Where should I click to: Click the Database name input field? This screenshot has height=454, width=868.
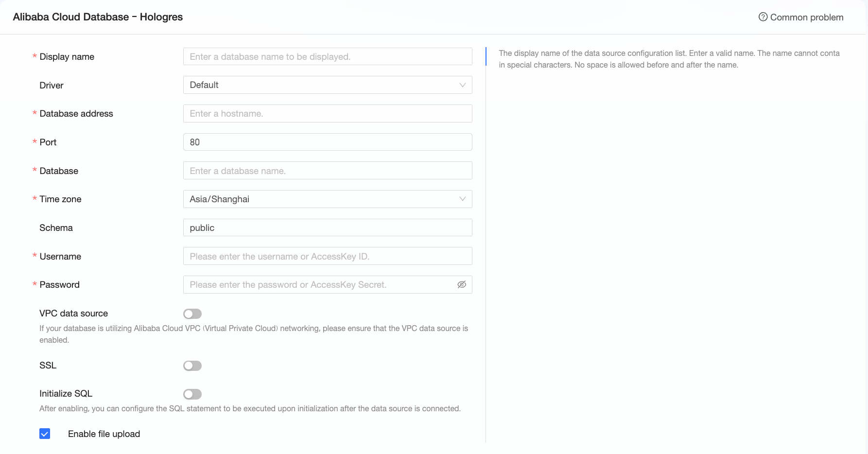pos(328,171)
